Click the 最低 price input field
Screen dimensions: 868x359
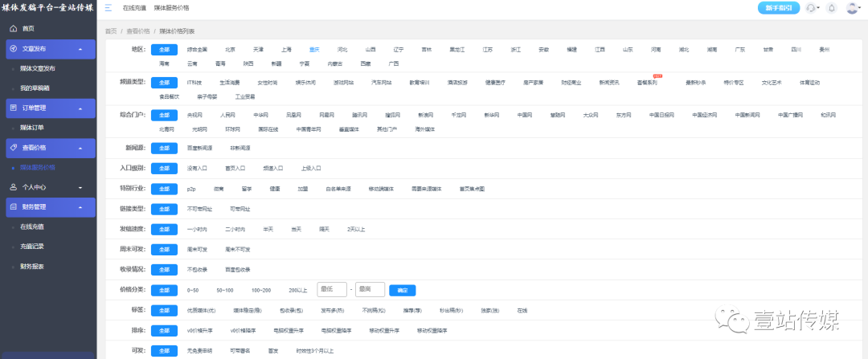[332, 289]
